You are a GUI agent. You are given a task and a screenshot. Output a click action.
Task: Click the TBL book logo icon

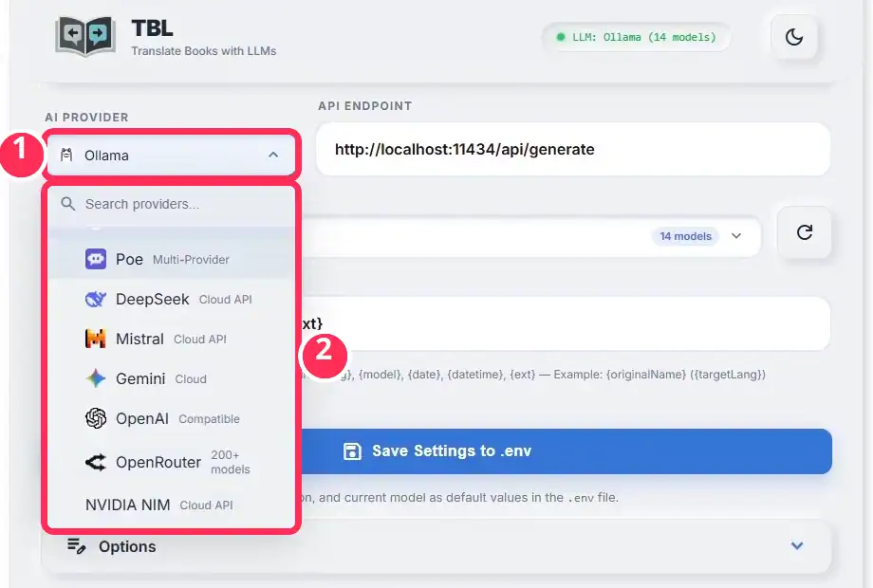tap(85, 37)
